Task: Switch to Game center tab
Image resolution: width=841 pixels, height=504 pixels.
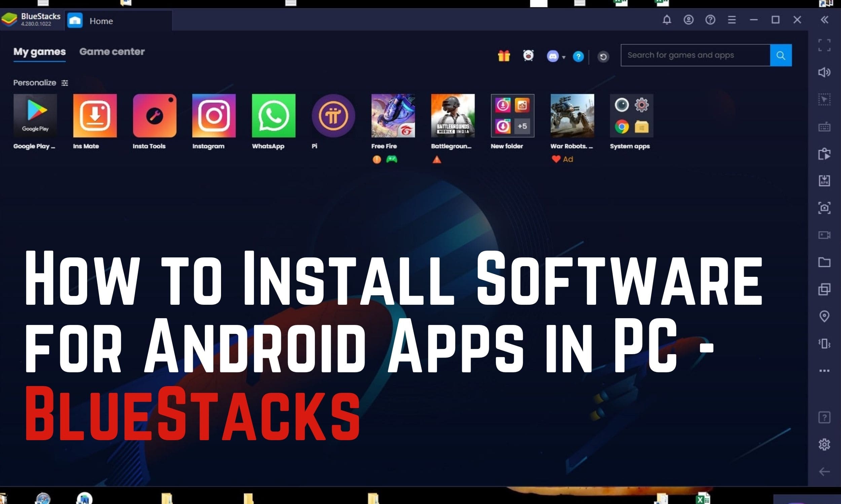Action: [x=112, y=52]
